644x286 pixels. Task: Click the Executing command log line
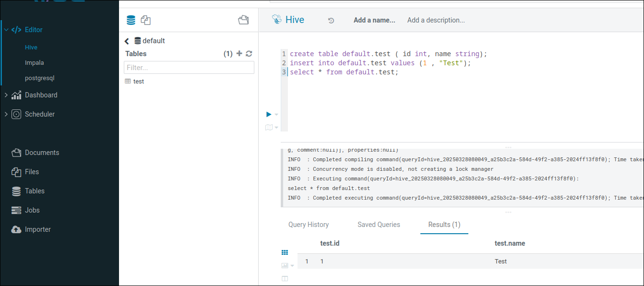pyautogui.click(x=433, y=179)
